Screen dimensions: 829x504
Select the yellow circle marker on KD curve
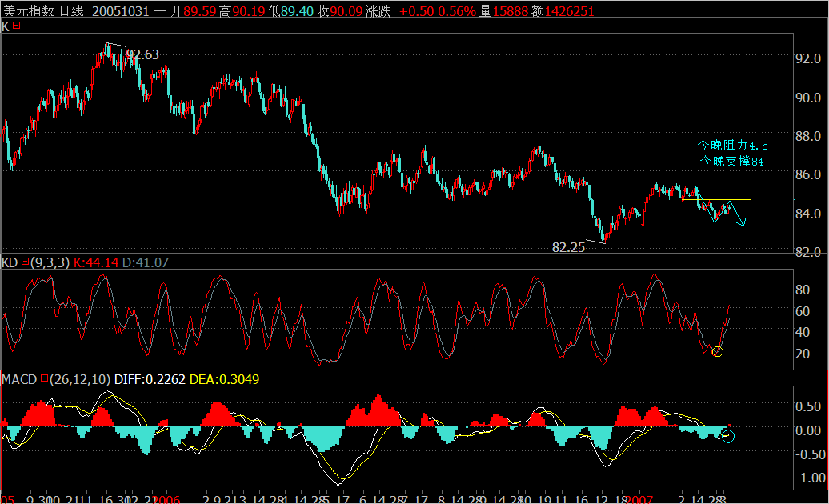718,351
